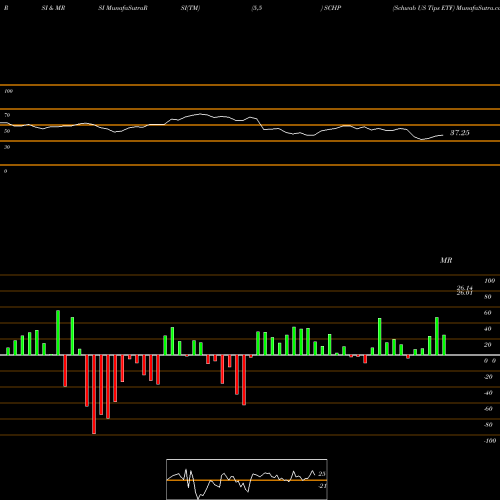Click the overlapping 26.14 price label

click(x=465, y=288)
